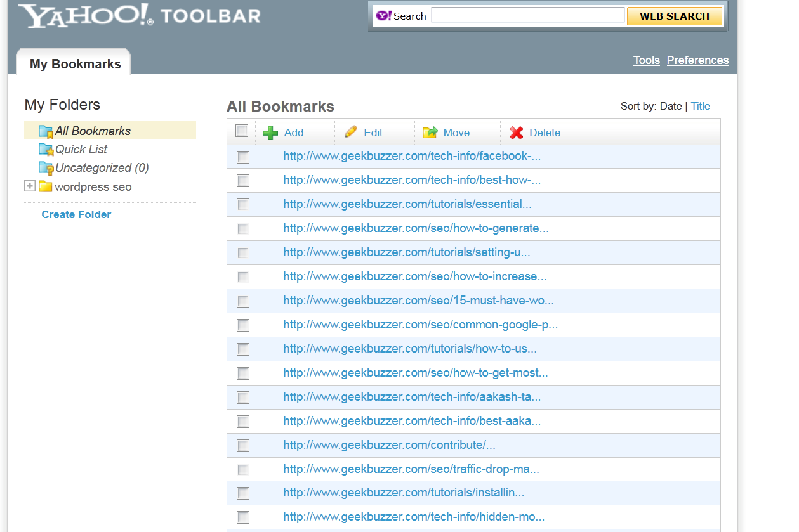Check the box for tutorials/essential bookmark
Viewport: 799px width, 532px height.
[243, 205]
